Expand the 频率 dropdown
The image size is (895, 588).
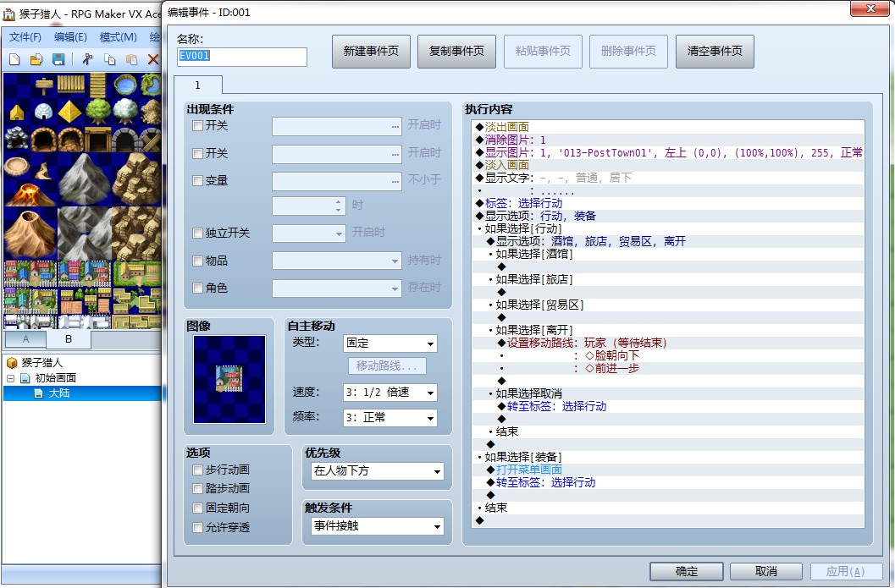coord(390,417)
